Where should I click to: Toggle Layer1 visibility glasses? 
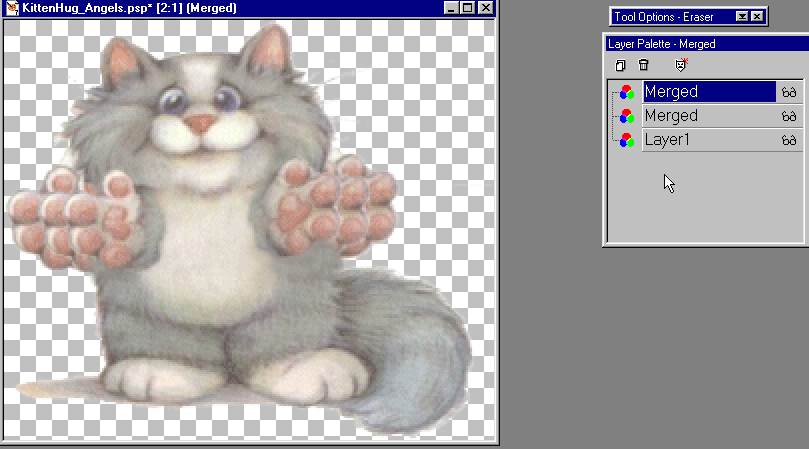[789, 140]
